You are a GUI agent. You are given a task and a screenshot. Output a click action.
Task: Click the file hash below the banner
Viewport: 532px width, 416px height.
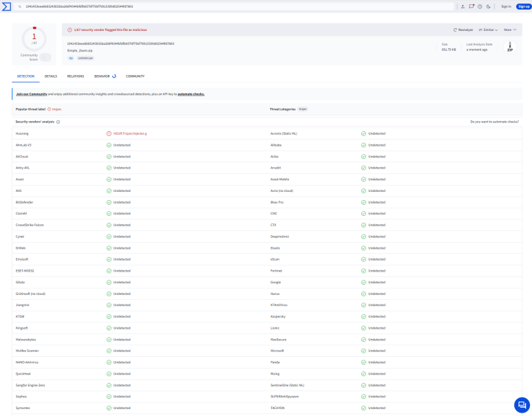[120, 43]
